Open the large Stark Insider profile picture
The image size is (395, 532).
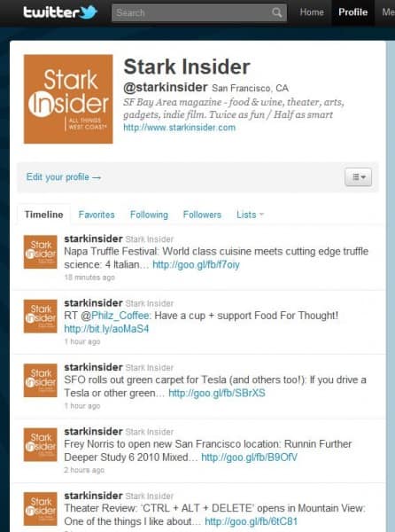coord(68,98)
